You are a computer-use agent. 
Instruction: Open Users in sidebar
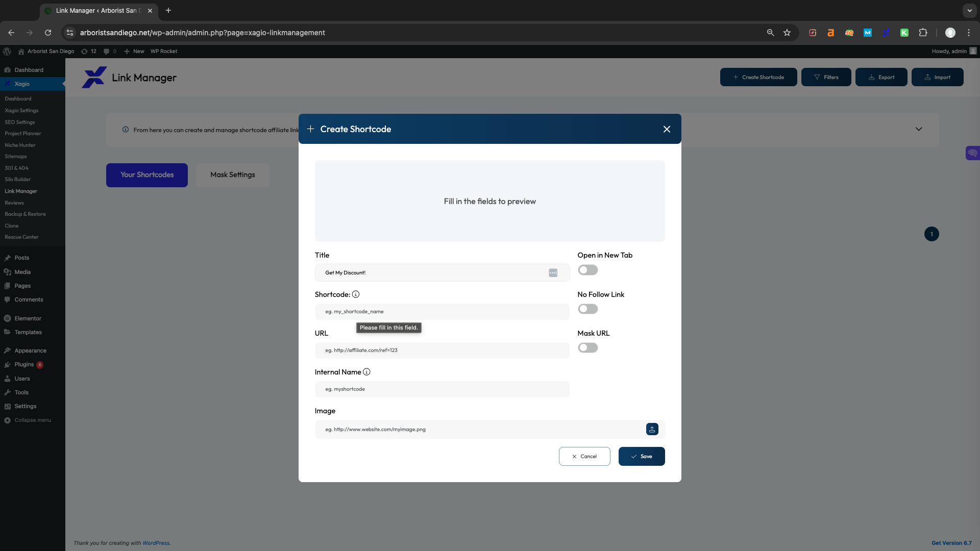[22, 379]
